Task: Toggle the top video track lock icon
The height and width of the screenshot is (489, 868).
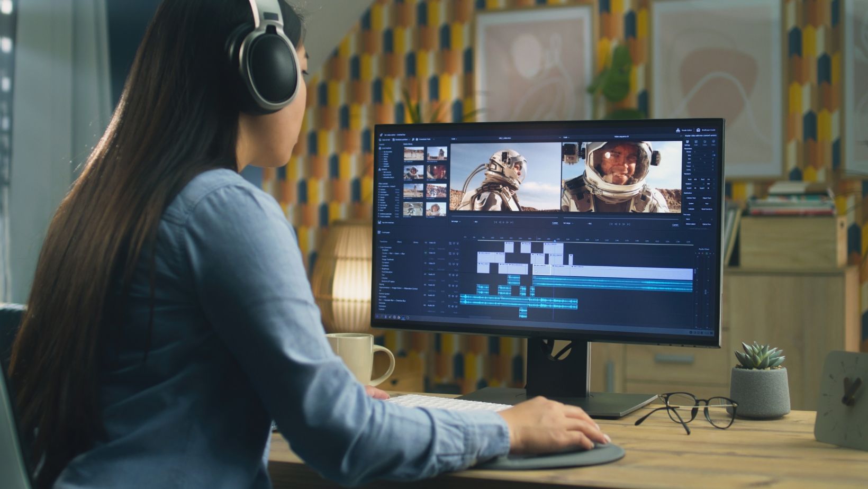Action: click(x=450, y=243)
